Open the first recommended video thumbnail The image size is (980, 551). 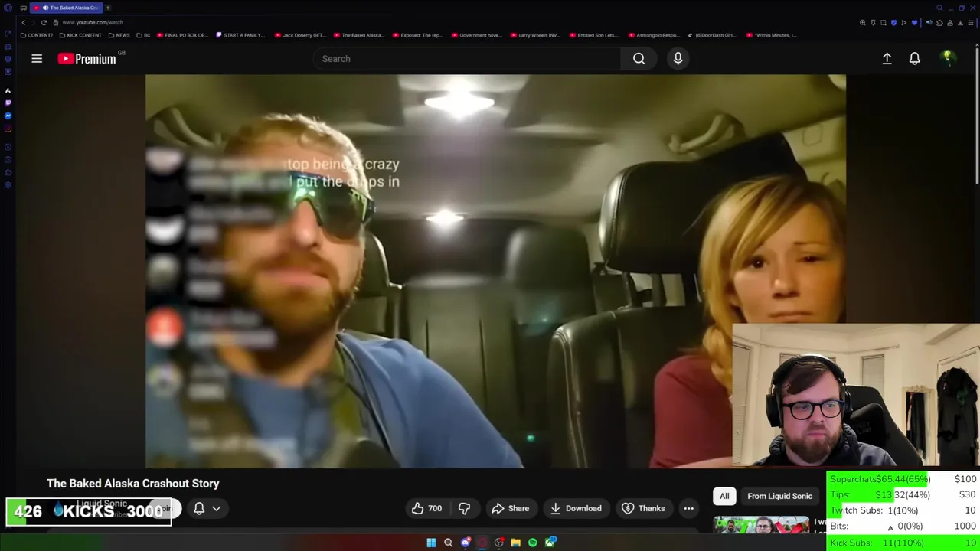(761, 525)
